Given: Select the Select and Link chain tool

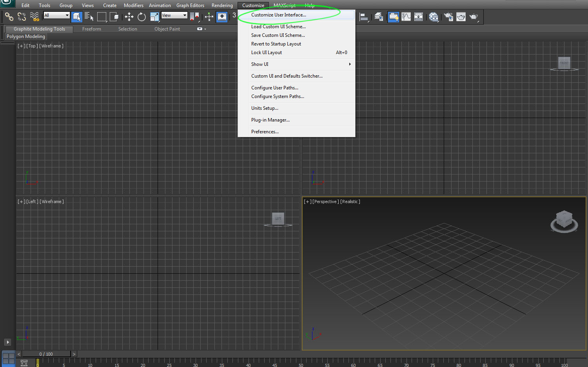Looking at the screenshot, I should (9, 16).
